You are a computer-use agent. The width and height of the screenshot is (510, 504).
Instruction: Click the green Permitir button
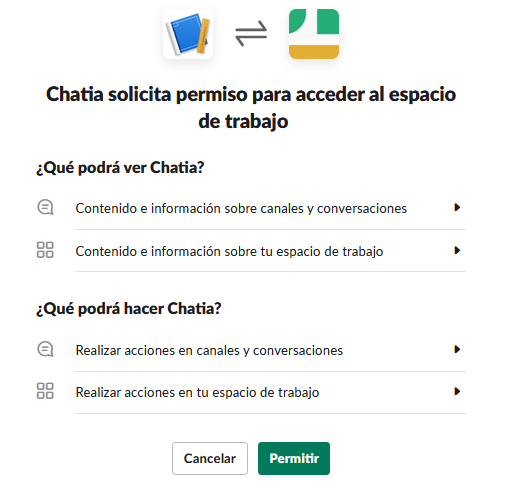tap(294, 458)
